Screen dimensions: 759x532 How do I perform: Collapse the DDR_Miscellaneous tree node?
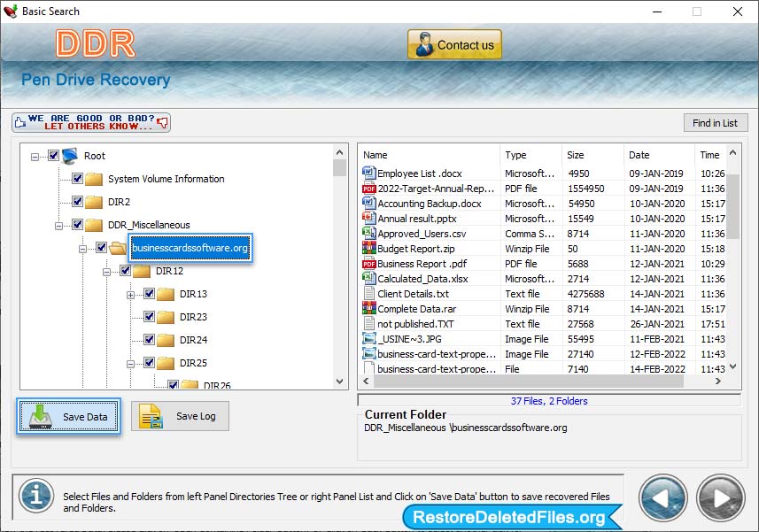[x=58, y=226]
